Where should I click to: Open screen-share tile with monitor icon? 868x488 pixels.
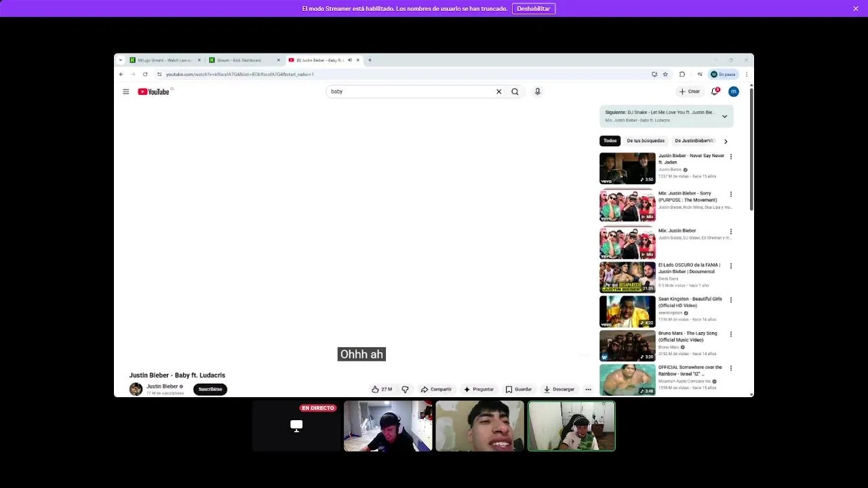click(296, 426)
